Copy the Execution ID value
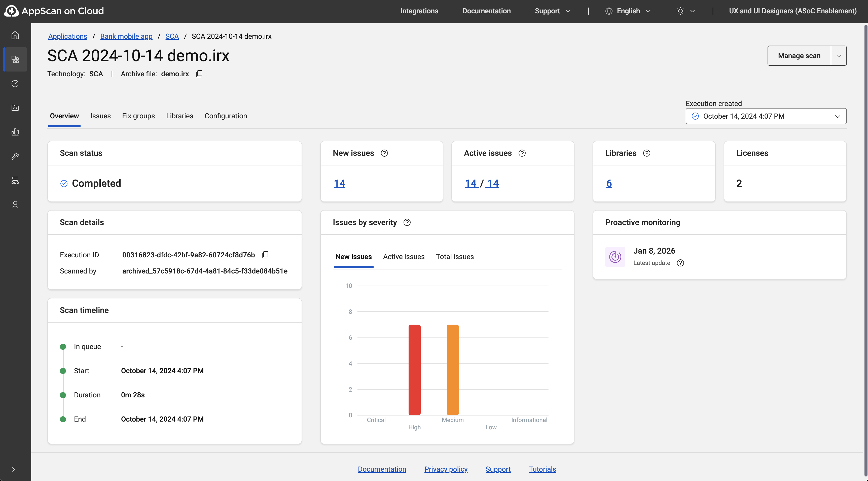Screen dimensions: 868x481 (x=265, y=255)
